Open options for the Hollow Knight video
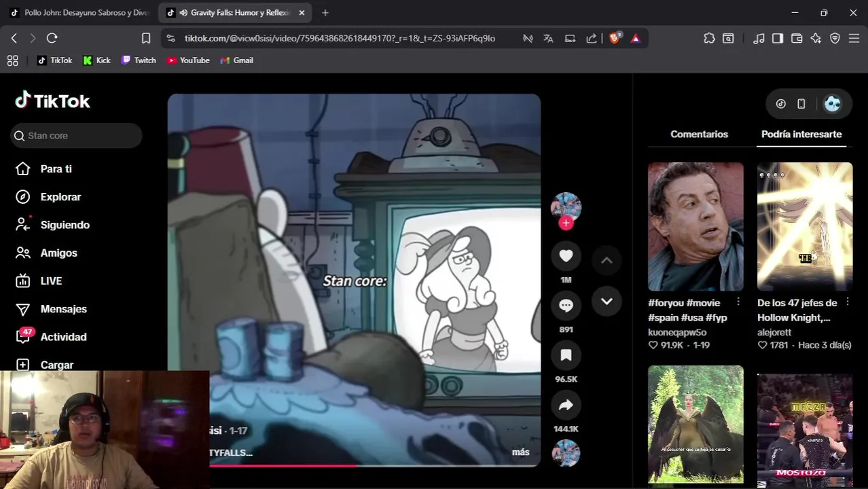This screenshot has width=868, height=489. click(847, 302)
